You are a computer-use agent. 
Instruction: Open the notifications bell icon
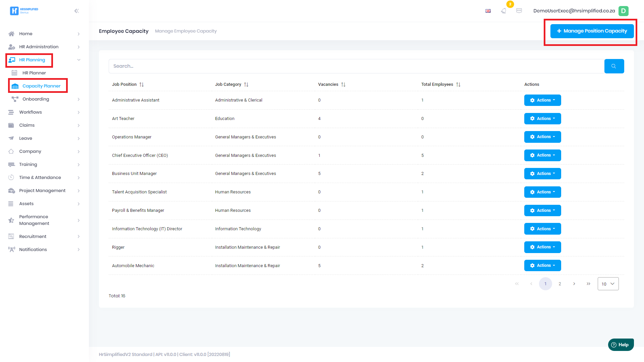point(503,11)
